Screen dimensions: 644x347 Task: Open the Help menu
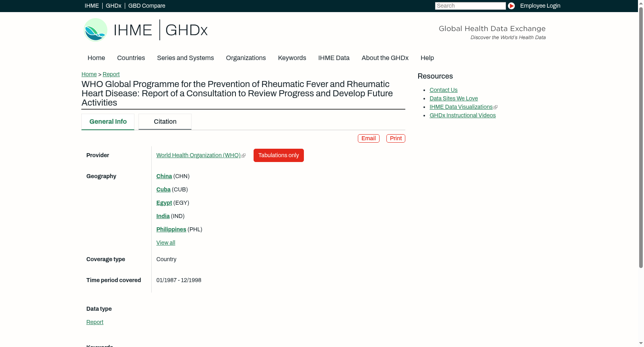[x=427, y=58]
